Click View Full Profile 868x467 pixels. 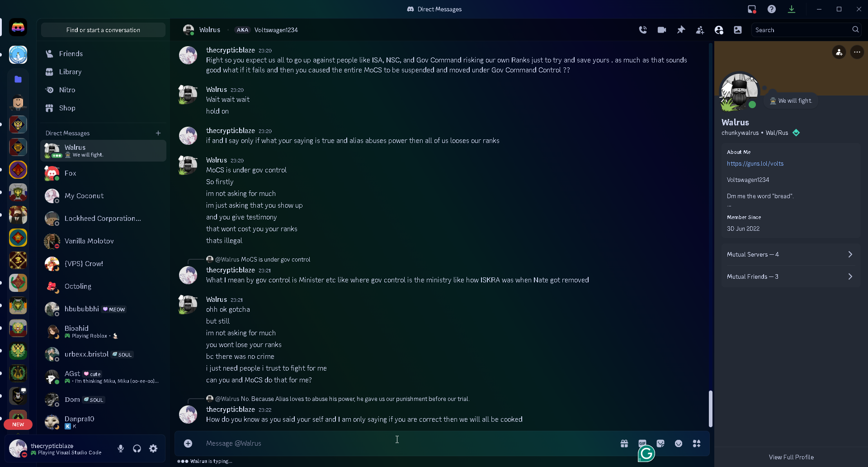coord(791,457)
